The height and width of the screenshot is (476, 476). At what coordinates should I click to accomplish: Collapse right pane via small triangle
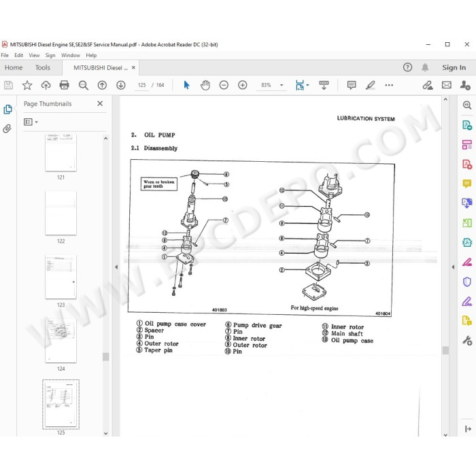coord(453,267)
